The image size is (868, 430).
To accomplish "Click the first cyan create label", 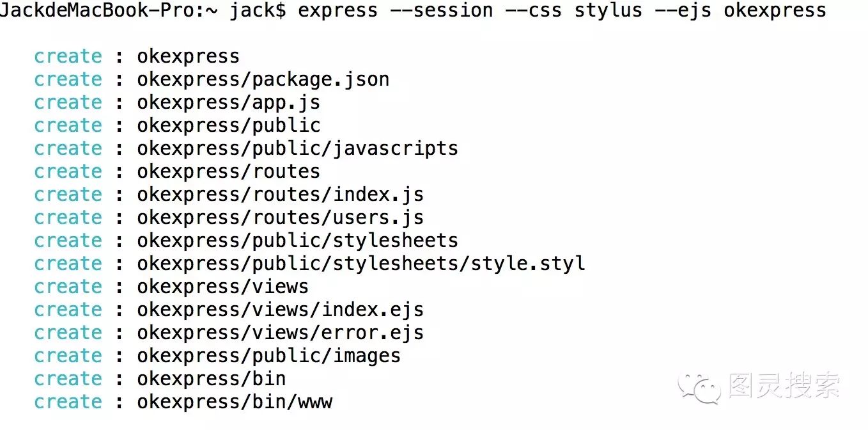I will [x=68, y=56].
